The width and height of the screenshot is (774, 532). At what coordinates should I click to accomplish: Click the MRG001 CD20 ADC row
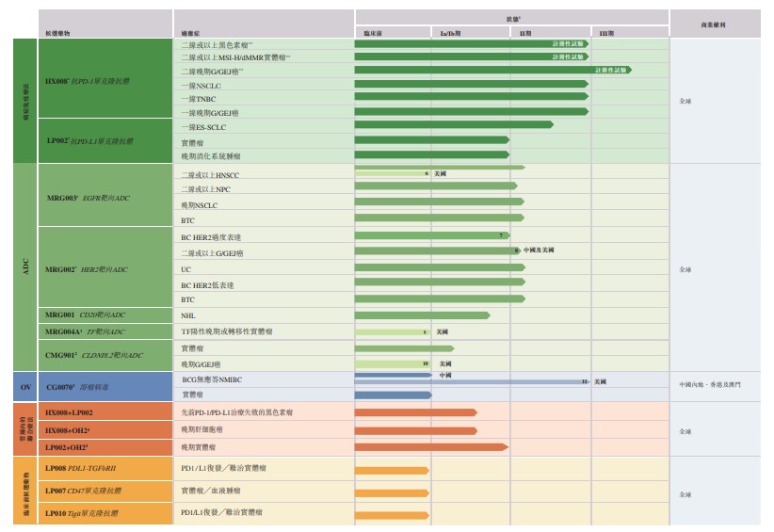point(105,314)
